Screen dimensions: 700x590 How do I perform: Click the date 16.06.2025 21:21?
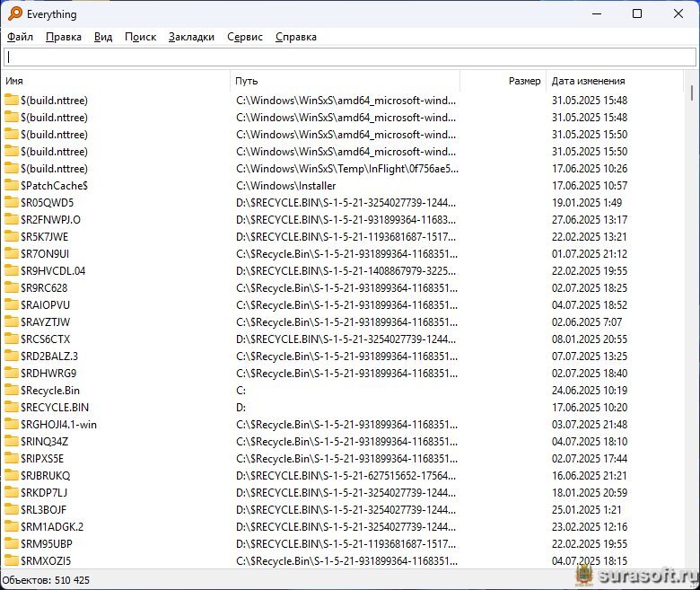[589, 475]
